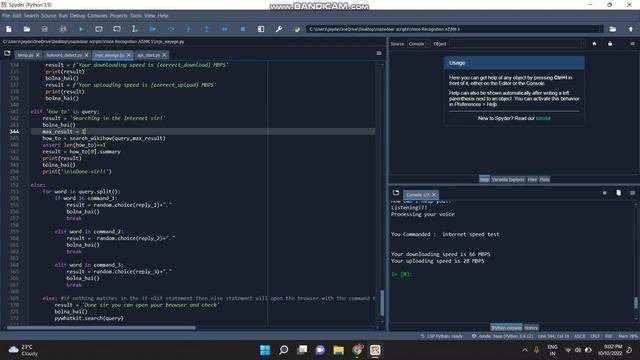Step into function debug icon
Viewport: 640px width, 360px height.
click(x=189, y=29)
